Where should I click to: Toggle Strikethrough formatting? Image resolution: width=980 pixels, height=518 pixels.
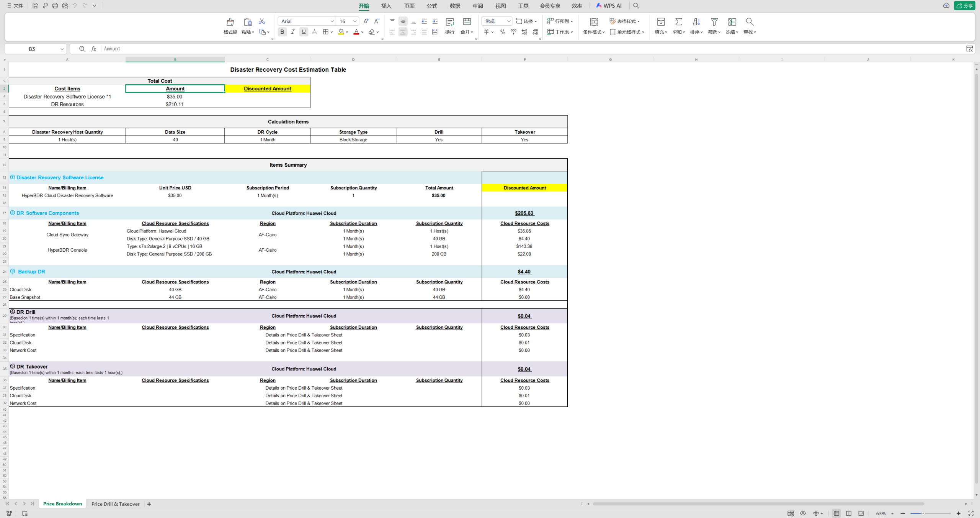click(314, 32)
